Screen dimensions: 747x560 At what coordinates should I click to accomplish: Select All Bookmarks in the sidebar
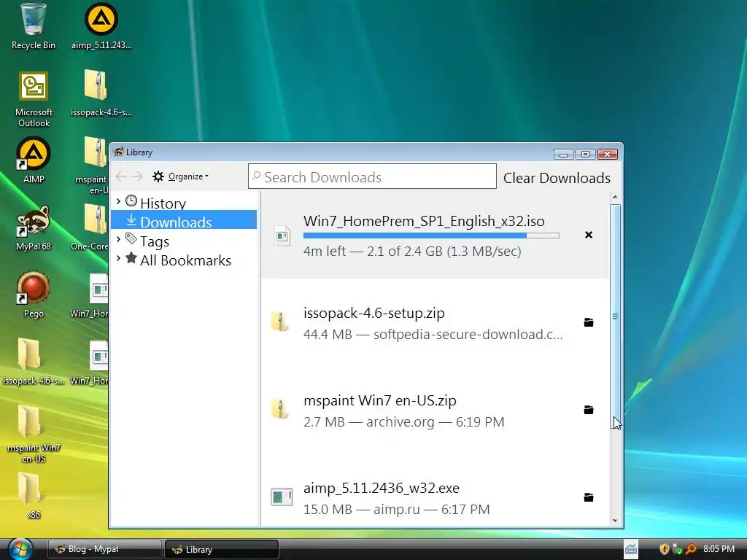click(x=185, y=260)
